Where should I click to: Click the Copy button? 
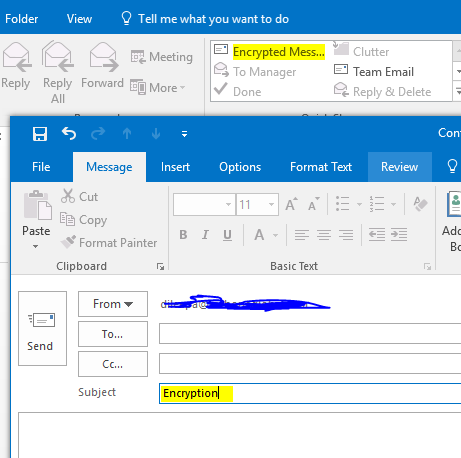pyautogui.click(x=83, y=220)
